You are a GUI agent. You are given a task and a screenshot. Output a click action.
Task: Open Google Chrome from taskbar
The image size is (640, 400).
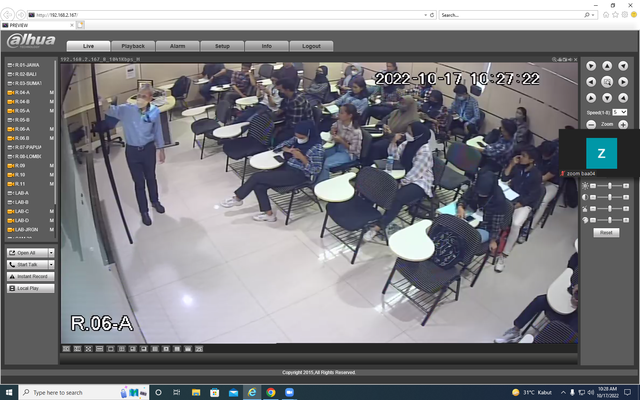pos(271,392)
